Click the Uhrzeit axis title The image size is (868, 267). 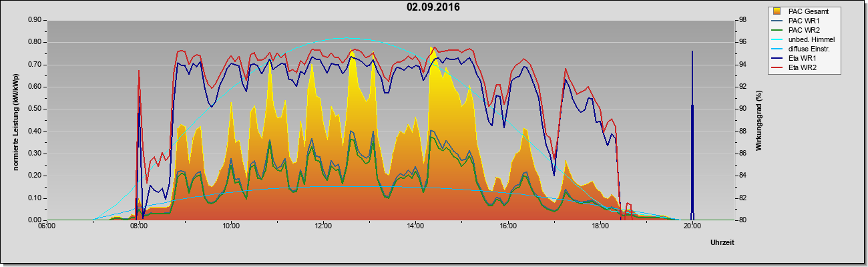point(723,243)
